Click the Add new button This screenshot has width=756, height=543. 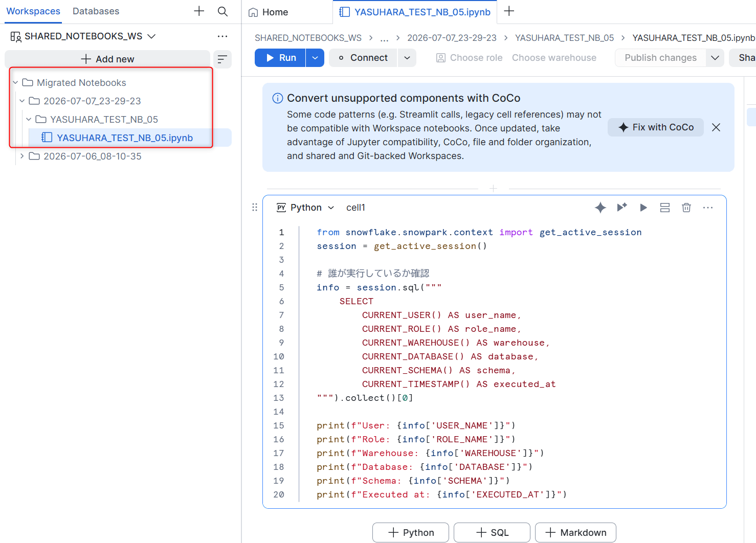tap(107, 59)
